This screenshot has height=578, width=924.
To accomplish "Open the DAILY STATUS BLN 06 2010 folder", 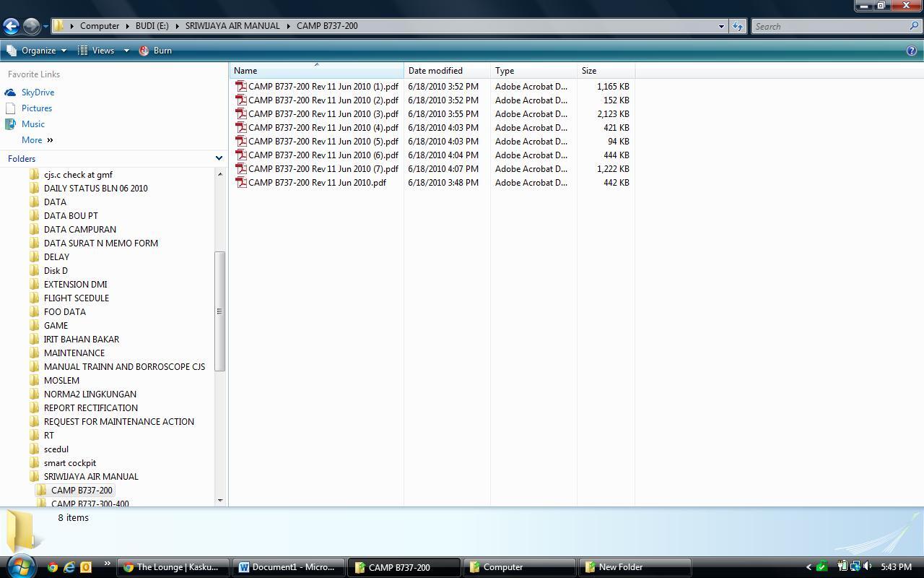I will click(95, 189).
